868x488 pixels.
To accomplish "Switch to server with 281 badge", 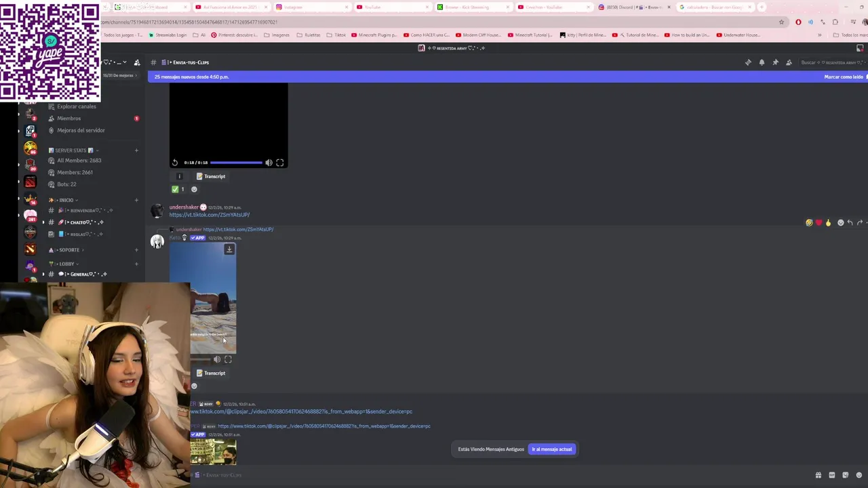I will tap(30, 216).
